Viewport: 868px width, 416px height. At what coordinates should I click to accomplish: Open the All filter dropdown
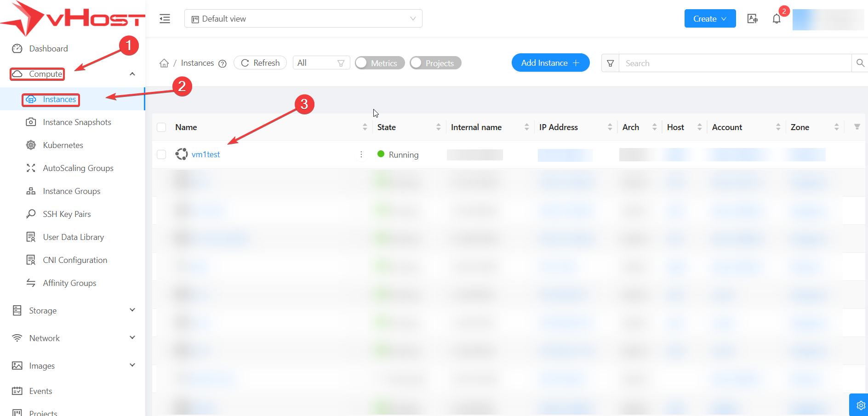pos(321,63)
